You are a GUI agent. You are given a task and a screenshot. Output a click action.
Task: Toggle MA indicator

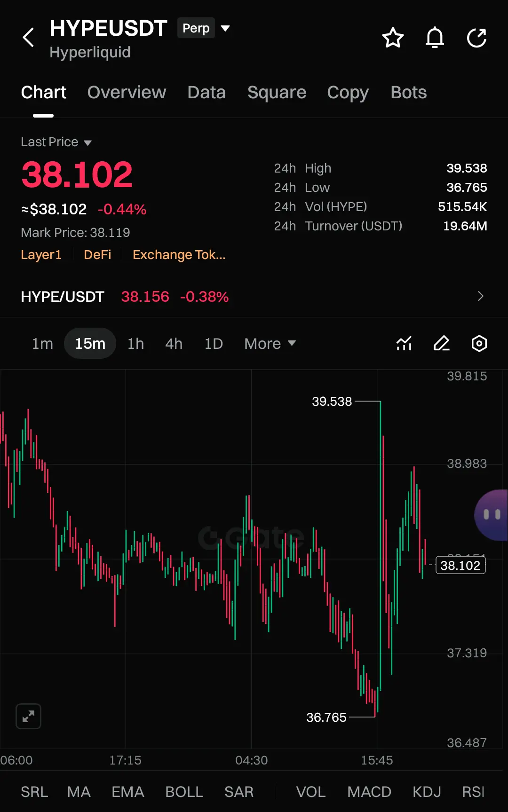[x=79, y=792]
